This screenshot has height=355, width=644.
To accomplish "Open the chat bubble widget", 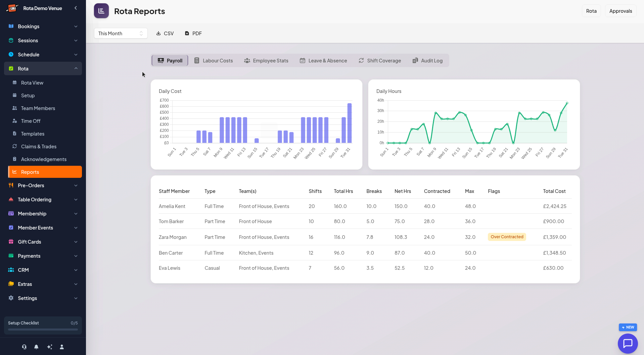I will click(x=628, y=343).
